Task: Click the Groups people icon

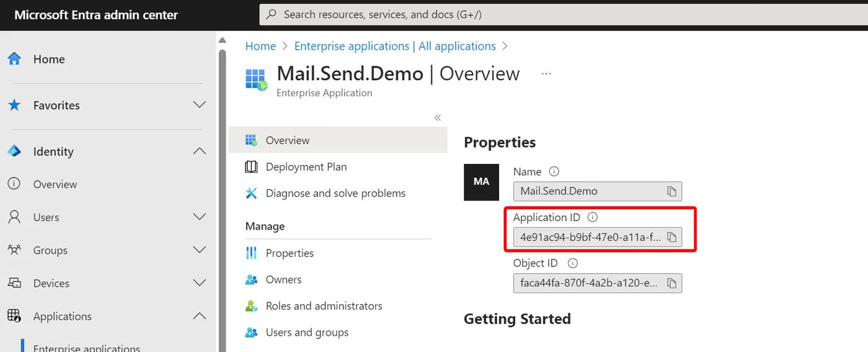Action: (14, 250)
